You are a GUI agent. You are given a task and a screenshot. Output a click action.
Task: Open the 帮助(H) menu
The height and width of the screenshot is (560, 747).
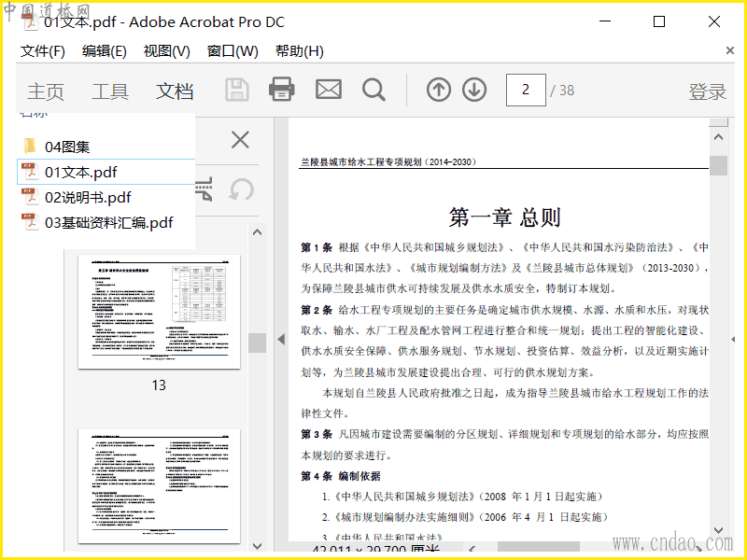click(x=299, y=51)
